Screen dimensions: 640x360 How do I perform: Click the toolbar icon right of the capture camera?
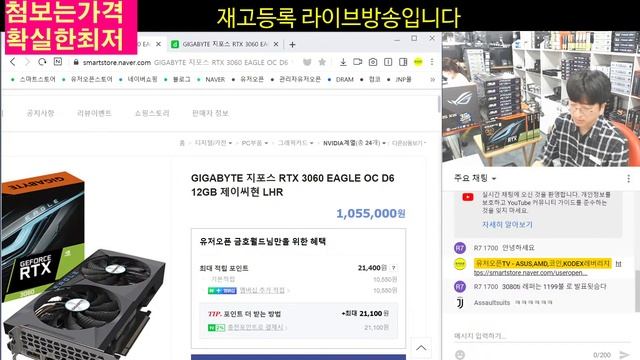[x=388, y=62]
